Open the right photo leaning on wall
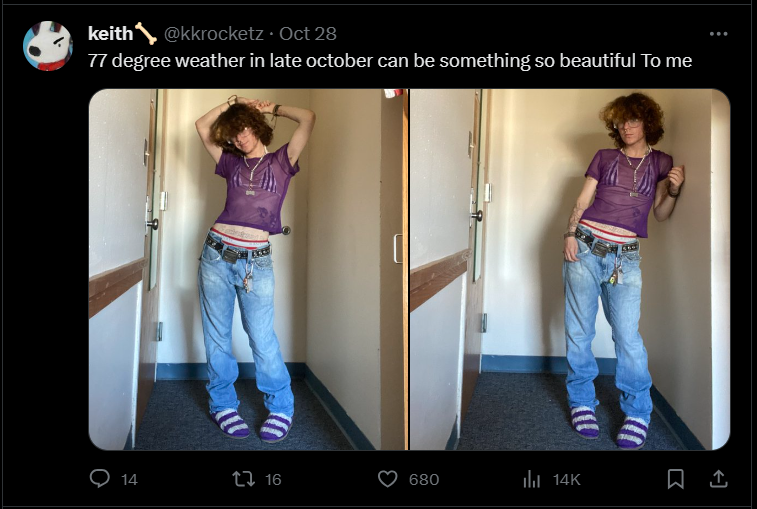The width and height of the screenshot is (757, 509). (570, 269)
